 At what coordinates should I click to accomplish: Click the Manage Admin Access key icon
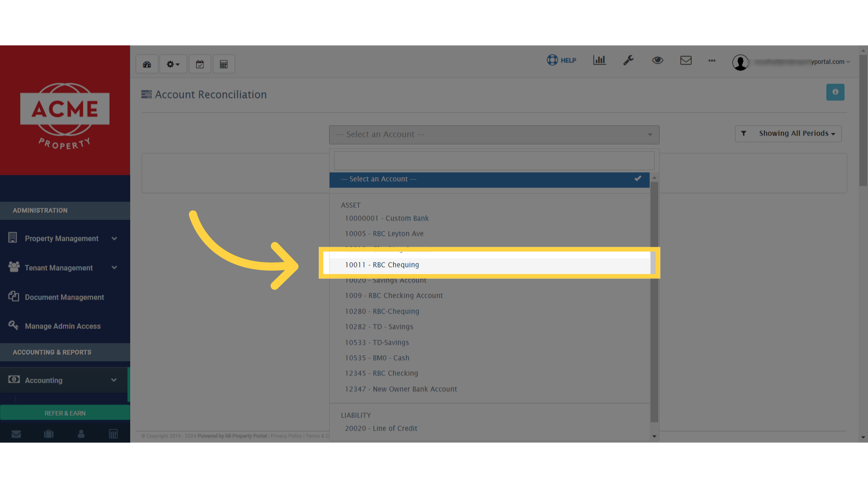pos(14,325)
